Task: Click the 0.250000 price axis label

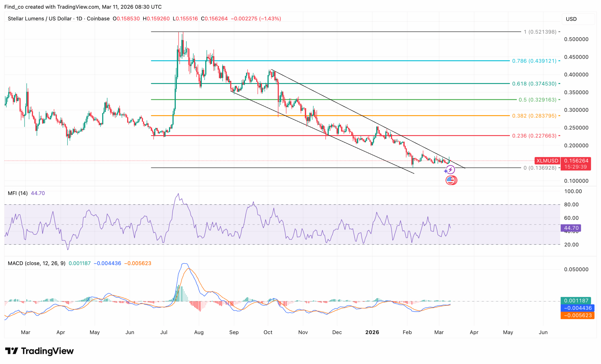Action: click(x=576, y=128)
